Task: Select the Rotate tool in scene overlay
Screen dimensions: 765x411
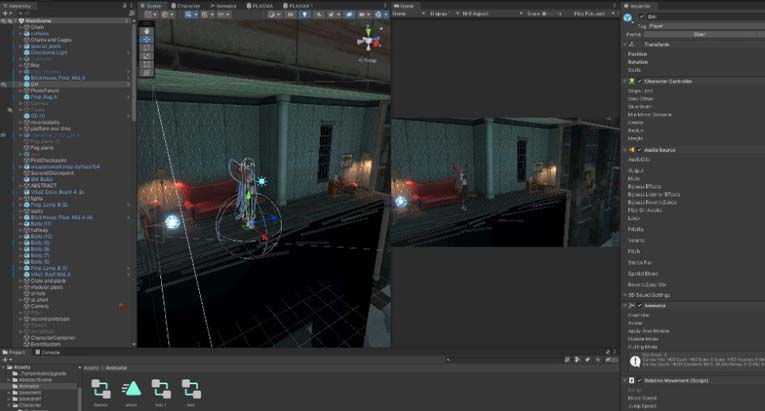Action: click(x=147, y=48)
